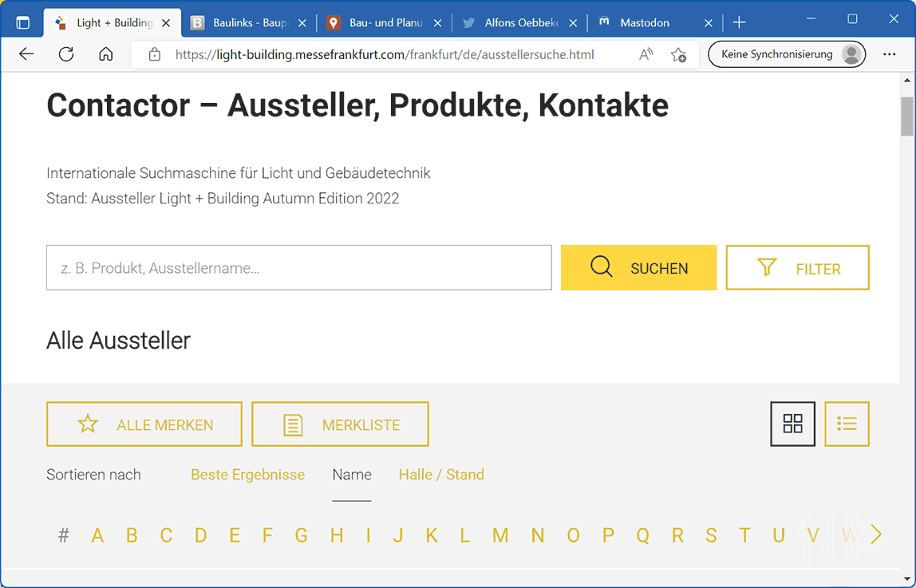Sort by Halle / Stand
This screenshot has height=588, width=916.
coord(441,475)
